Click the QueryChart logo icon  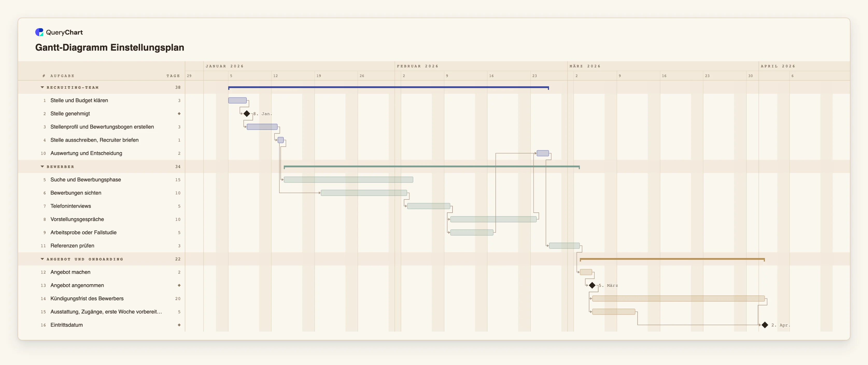coord(39,32)
